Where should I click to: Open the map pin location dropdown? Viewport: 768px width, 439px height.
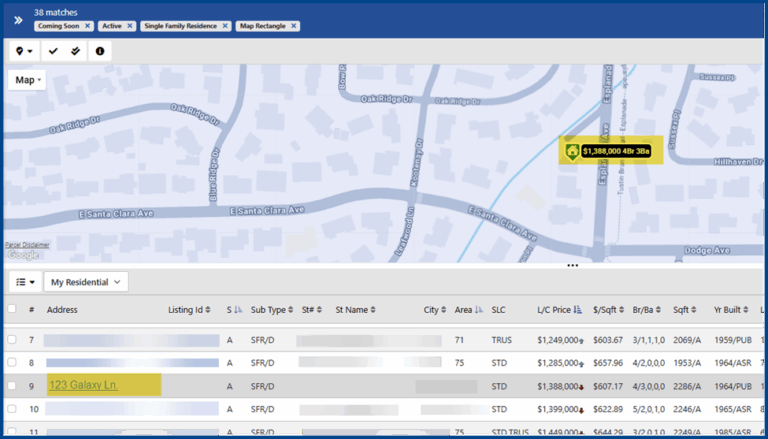coord(24,51)
